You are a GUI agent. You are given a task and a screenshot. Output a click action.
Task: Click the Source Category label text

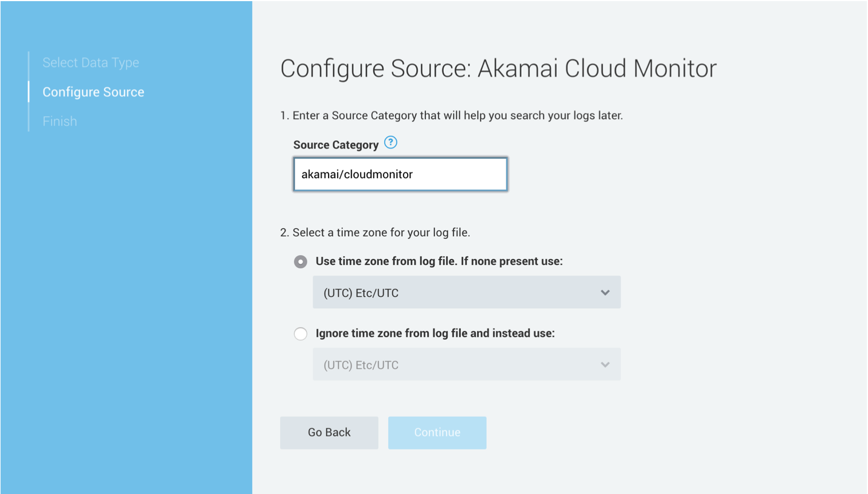coord(336,145)
